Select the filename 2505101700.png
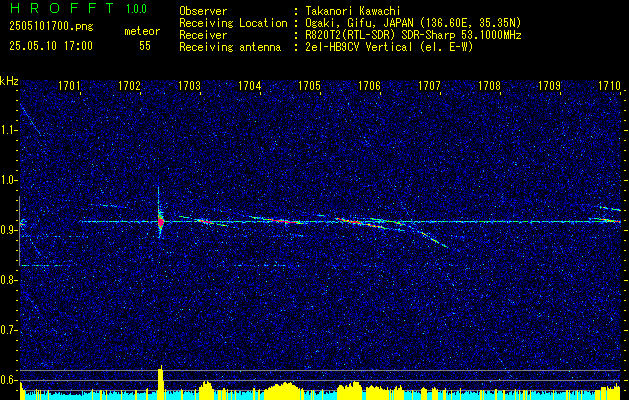629x400 pixels. 51,27
